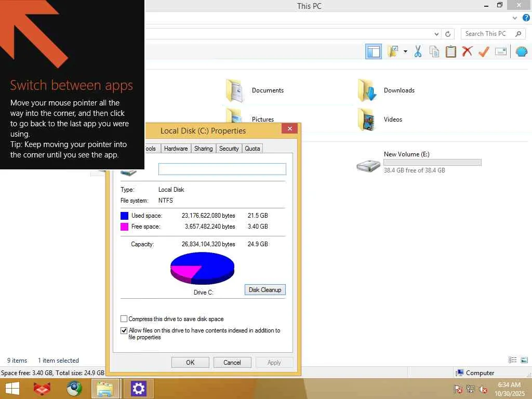
Task: Click the magenta Free space swatch
Action: [125, 227]
